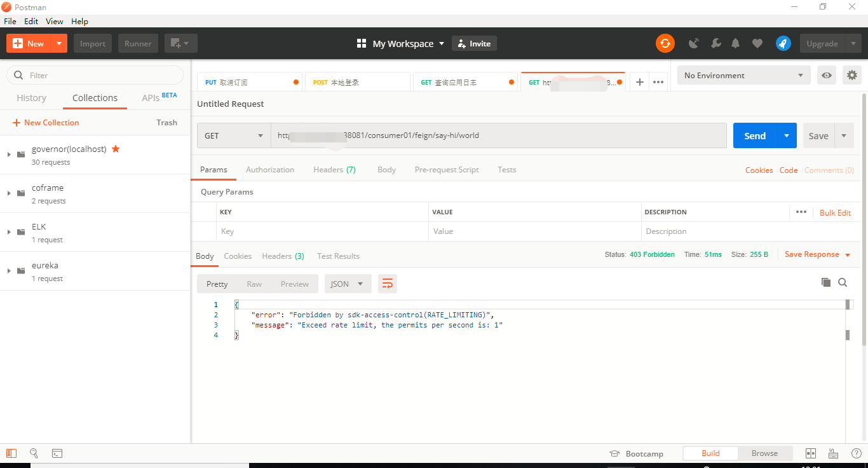The height and width of the screenshot is (468, 868).
Task: Open the wrench settings icon in header
Action: (715, 43)
